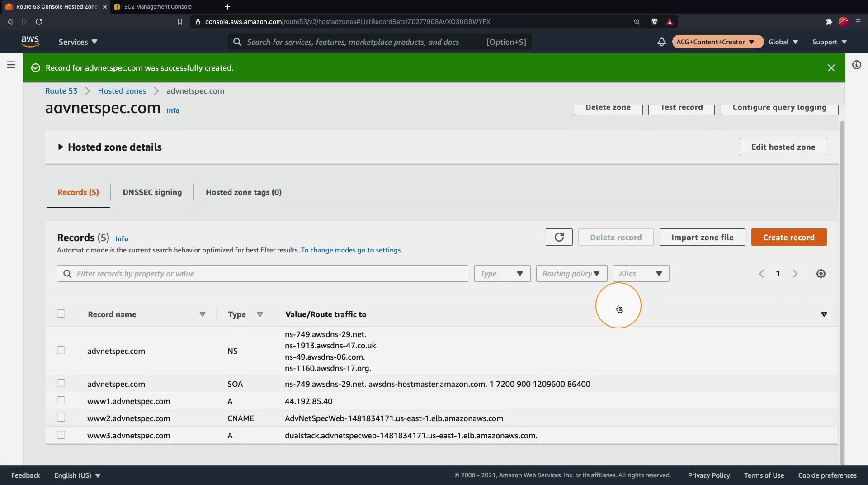Open the Type filter dropdown
The height and width of the screenshot is (485, 868).
pos(502,274)
